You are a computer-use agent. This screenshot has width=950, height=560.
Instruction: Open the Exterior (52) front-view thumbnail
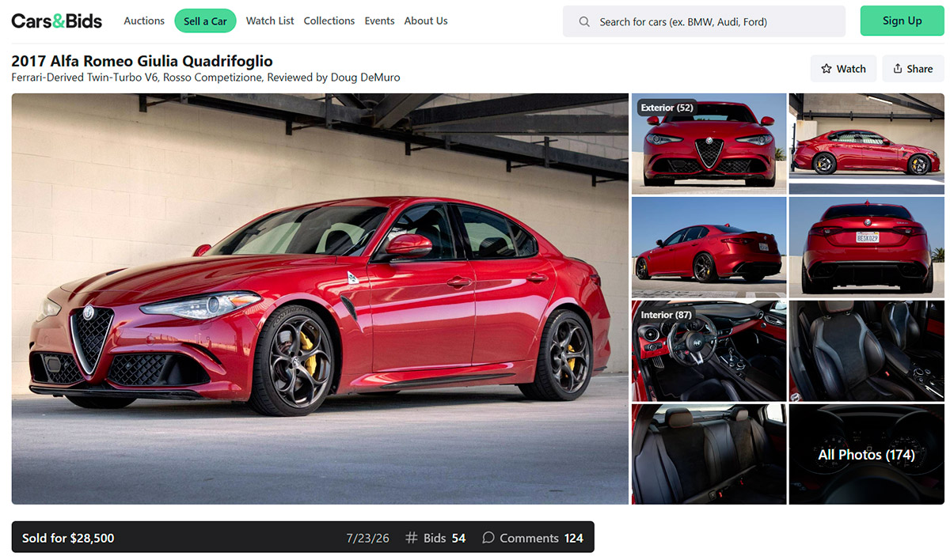pyautogui.click(x=709, y=144)
